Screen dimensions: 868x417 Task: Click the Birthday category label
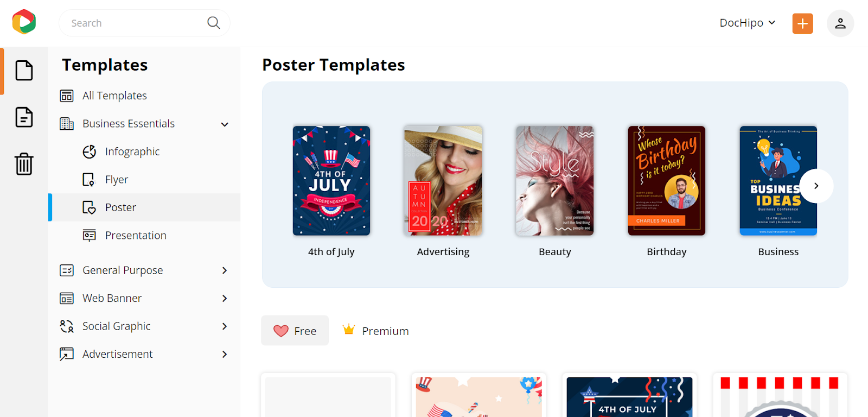[x=667, y=252]
